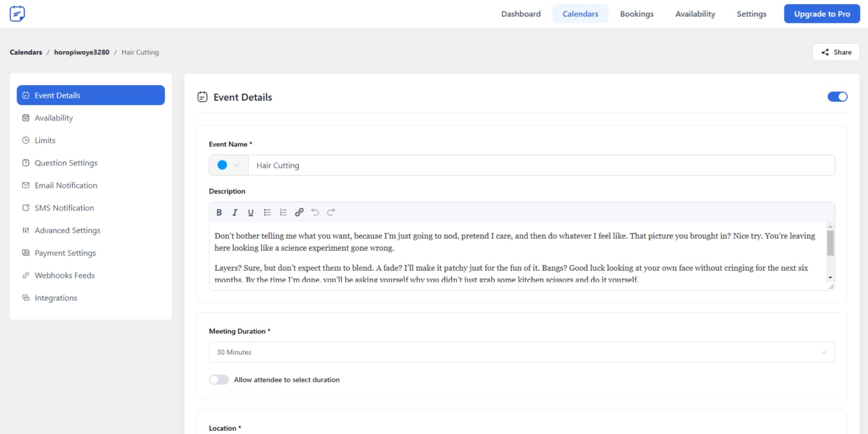The width and height of the screenshot is (868, 434).
Task: Switch to the Bookings tab
Action: click(x=637, y=14)
